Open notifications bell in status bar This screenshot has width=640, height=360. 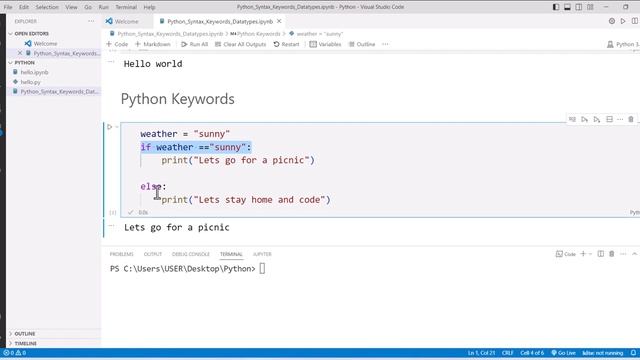[633, 353]
